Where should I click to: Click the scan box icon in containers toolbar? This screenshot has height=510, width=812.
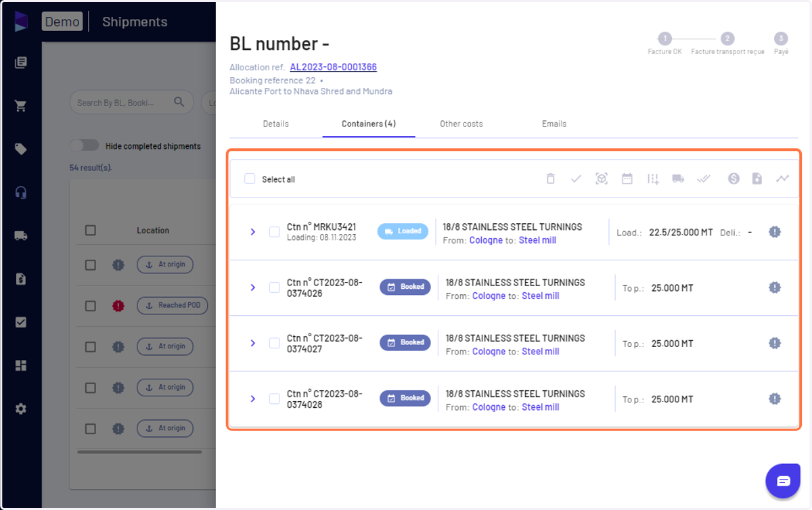pos(602,179)
